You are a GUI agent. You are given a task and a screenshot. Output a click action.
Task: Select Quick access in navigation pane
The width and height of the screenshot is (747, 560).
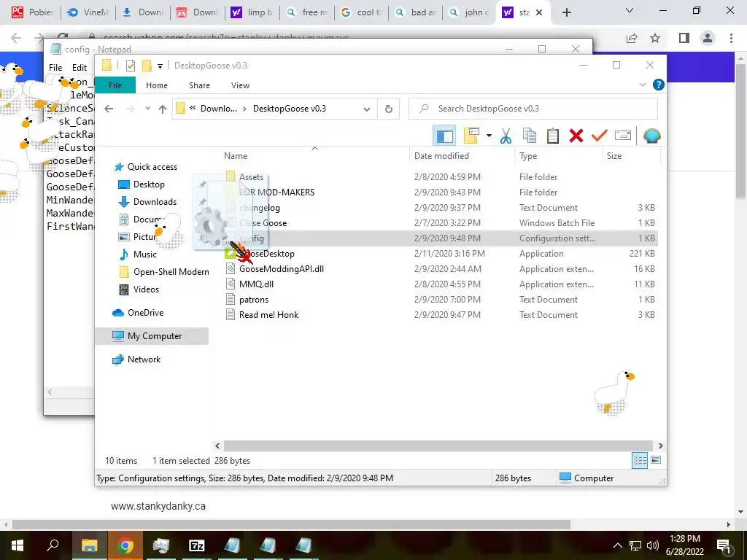(x=152, y=167)
